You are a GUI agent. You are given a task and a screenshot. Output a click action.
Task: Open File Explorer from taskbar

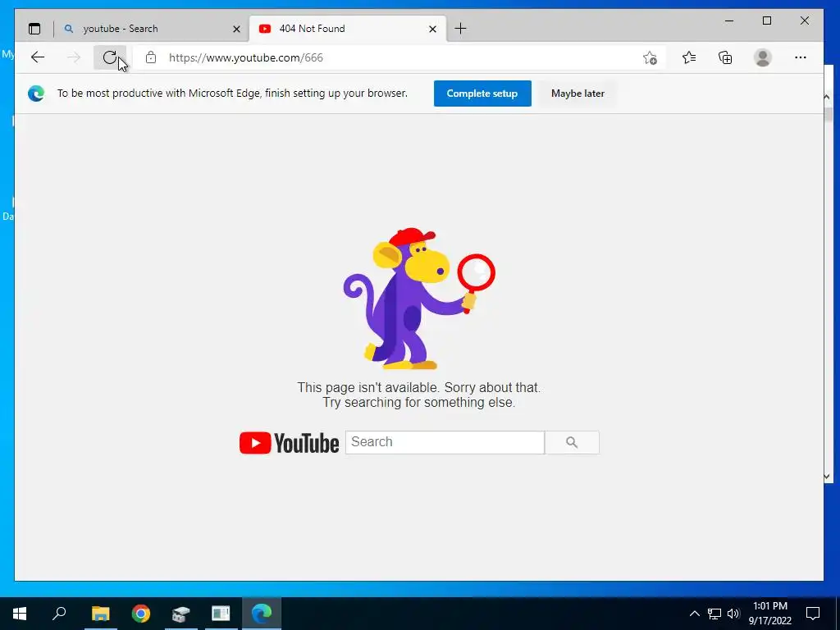100,614
